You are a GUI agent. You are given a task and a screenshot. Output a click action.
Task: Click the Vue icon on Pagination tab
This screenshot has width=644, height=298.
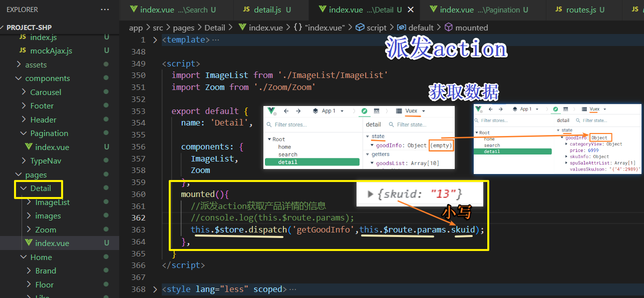point(433,10)
